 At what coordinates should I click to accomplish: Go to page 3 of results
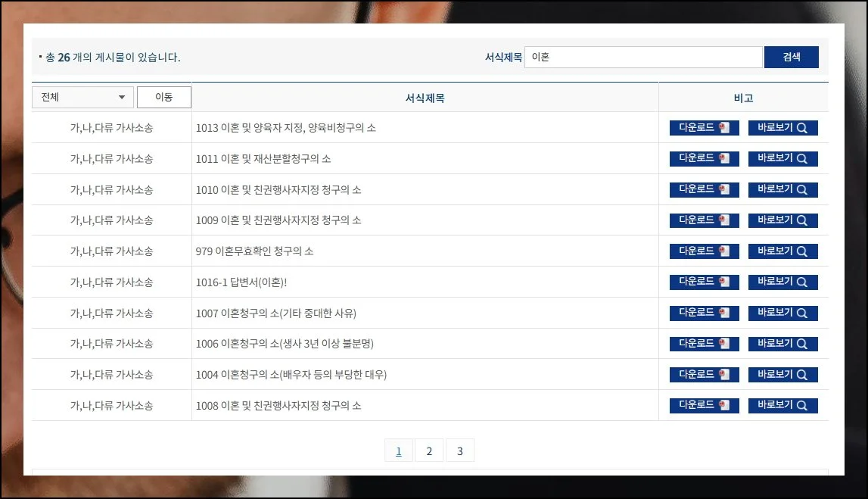pyautogui.click(x=459, y=451)
